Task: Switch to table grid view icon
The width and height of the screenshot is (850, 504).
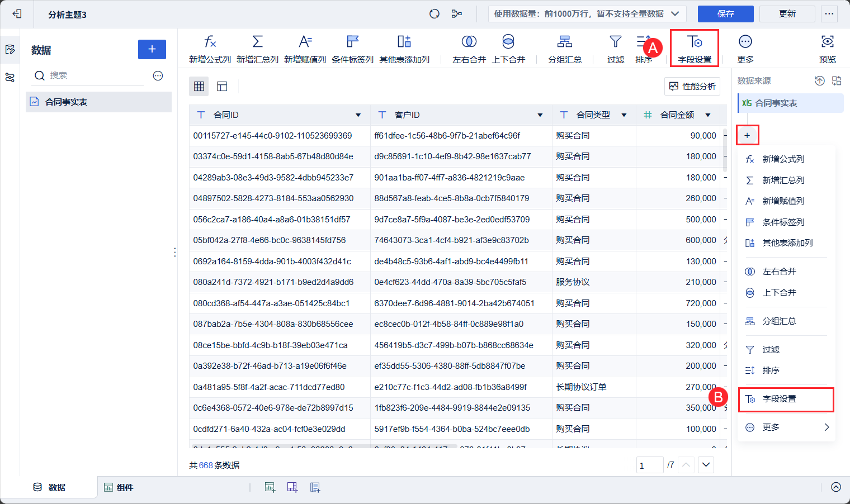Action: (x=199, y=86)
